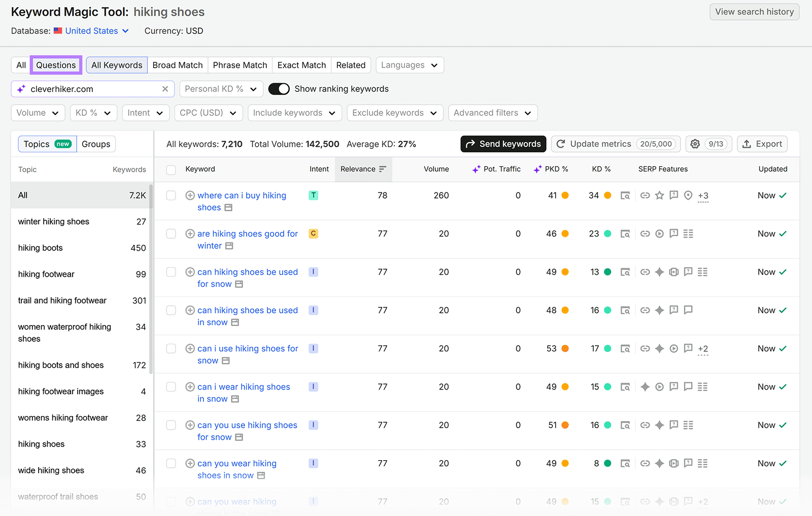Image resolution: width=812 pixels, height=516 pixels.
Task: Click the link SERP feature in 'can hiking shoes be used in snow' row
Action: [645, 310]
